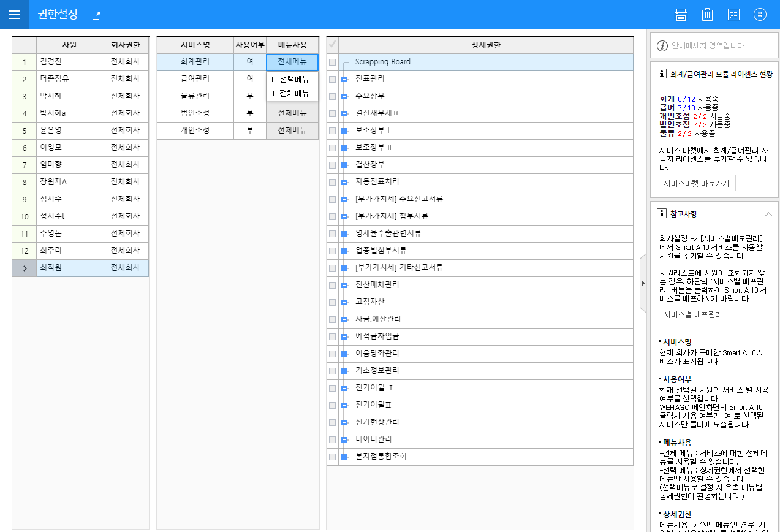This screenshot has width=780, height=532.
Task: Enable the 고정자산 checkbox
Action: pyautogui.click(x=332, y=302)
